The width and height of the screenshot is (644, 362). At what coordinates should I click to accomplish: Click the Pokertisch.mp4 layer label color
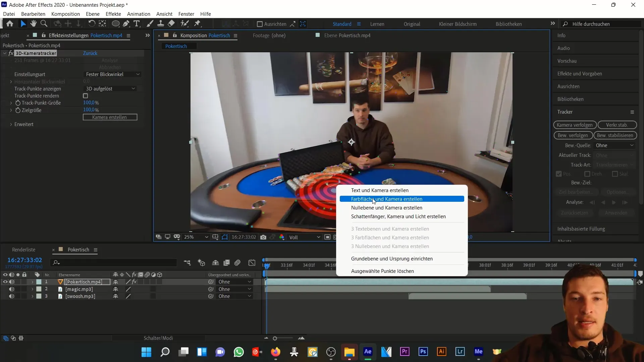pyautogui.click(x=39, y=282)
